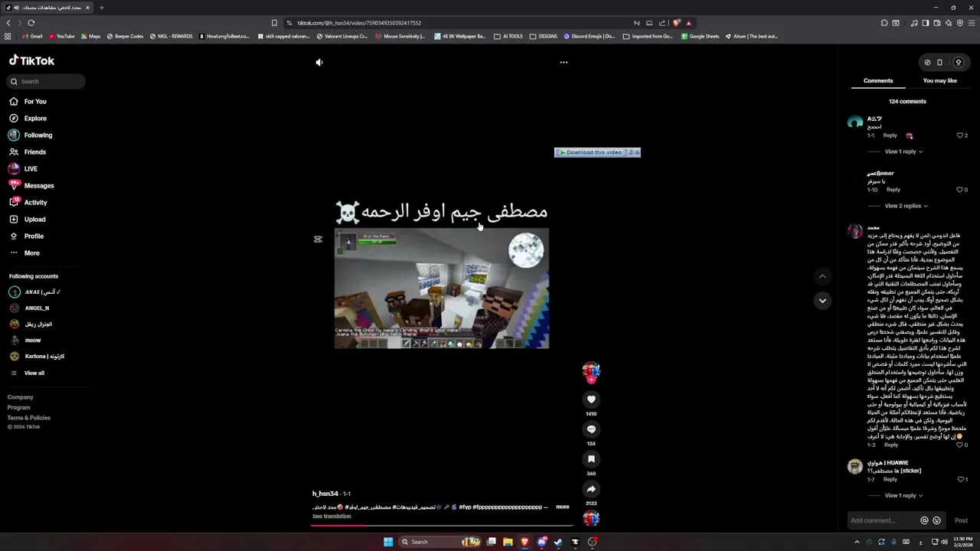Viewport: 980px width, 551px height.
Task: Go to the previous video with the up chevron
Action: (x=822, y=276)
